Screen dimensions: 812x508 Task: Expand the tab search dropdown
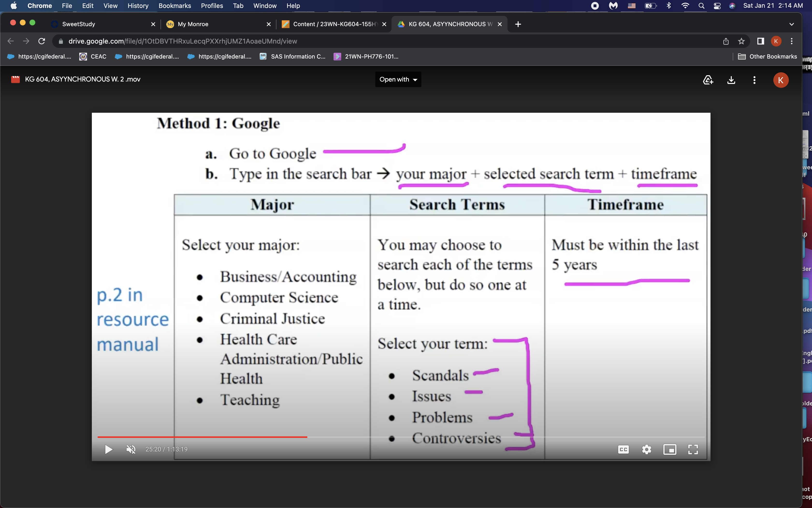point(791,24)
